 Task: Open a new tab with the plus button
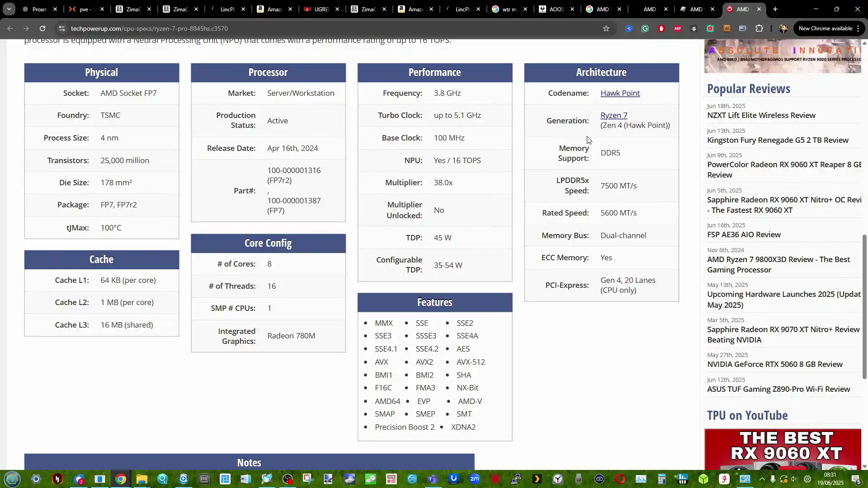click(775, 9)
